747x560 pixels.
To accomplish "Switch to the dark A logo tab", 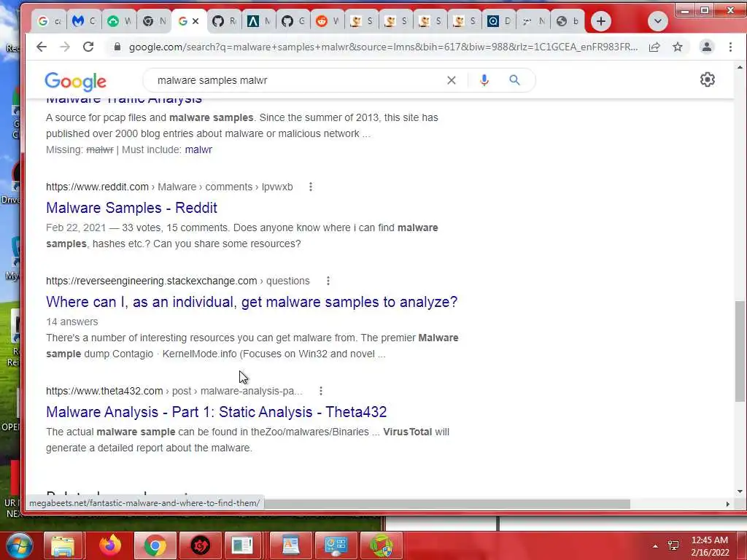I will click(258, 21).
